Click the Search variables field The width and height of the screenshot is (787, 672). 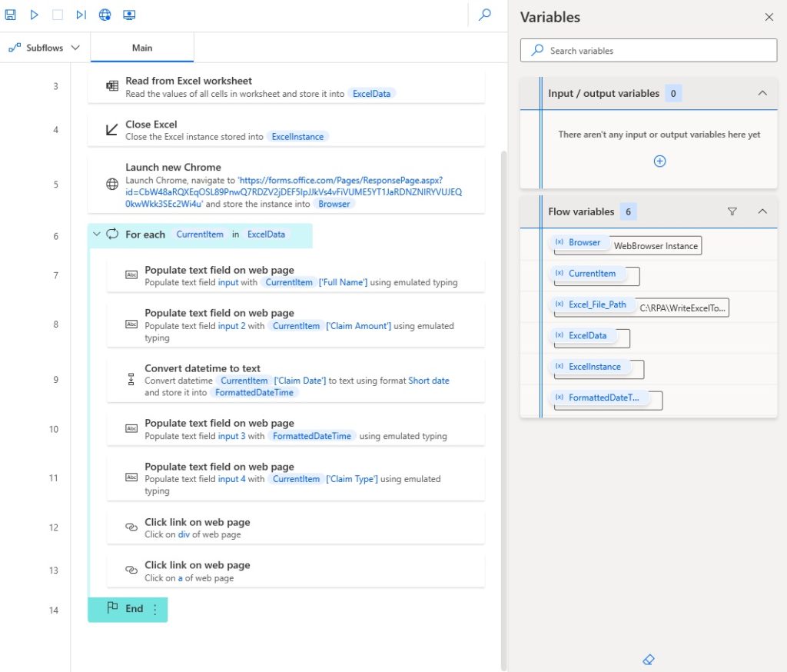[x=648, y=50]
